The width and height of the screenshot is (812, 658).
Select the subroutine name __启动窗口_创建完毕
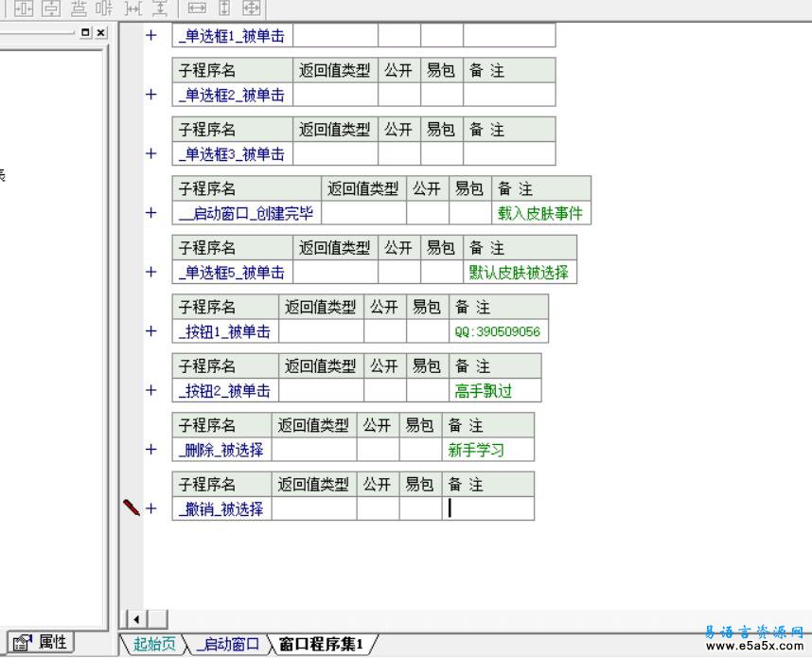click(246, 213)
